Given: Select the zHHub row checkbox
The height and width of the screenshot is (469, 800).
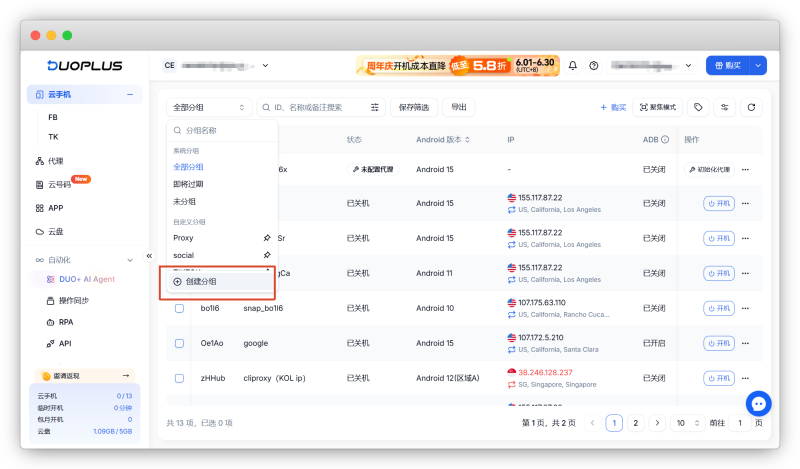Looking at the screenshot, I should click(179, 378).
